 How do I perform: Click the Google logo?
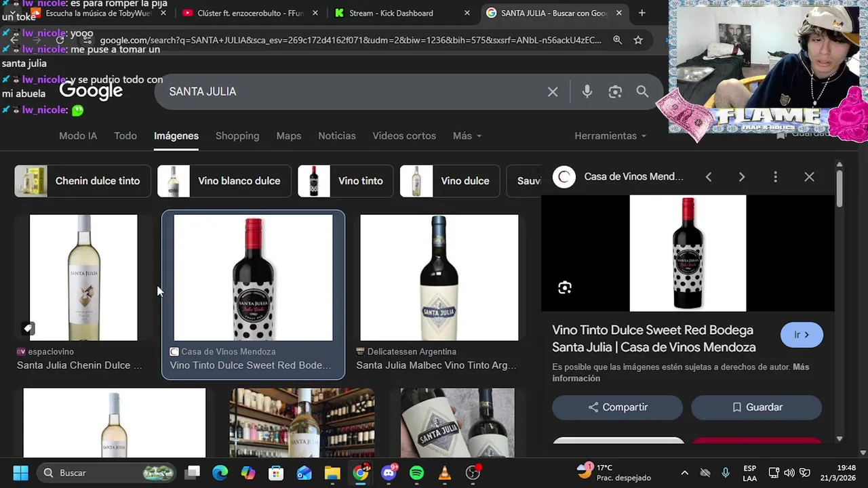point(91,91)
